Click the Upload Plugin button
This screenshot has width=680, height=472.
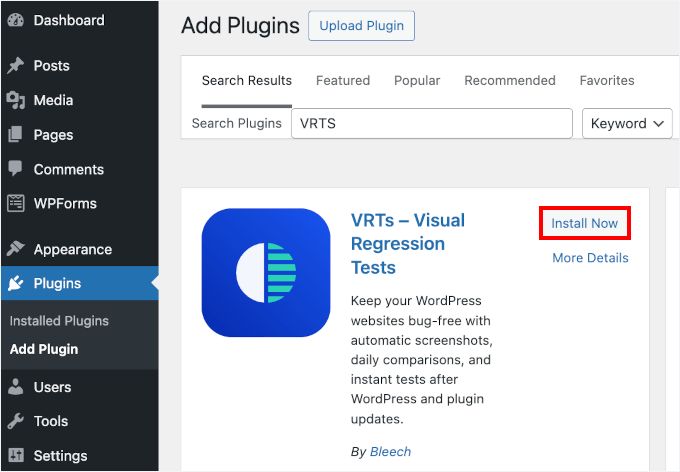[x=361, y=26]
